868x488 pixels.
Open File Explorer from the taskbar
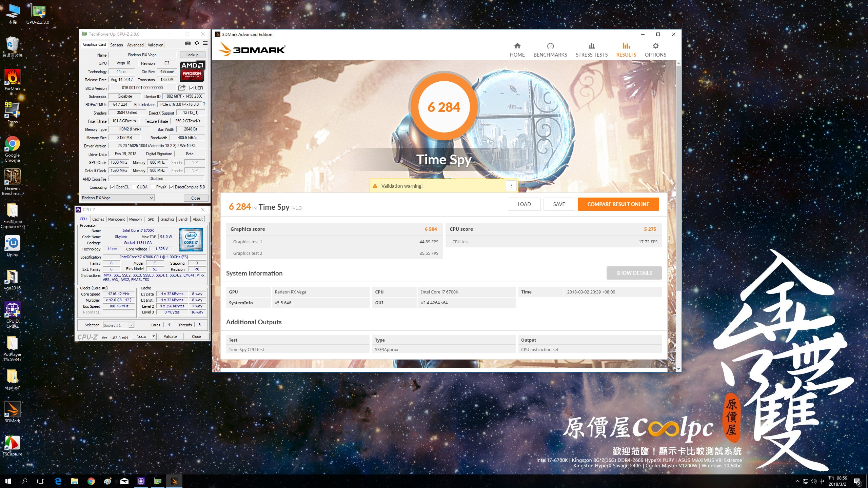click(x=74, y=481)
